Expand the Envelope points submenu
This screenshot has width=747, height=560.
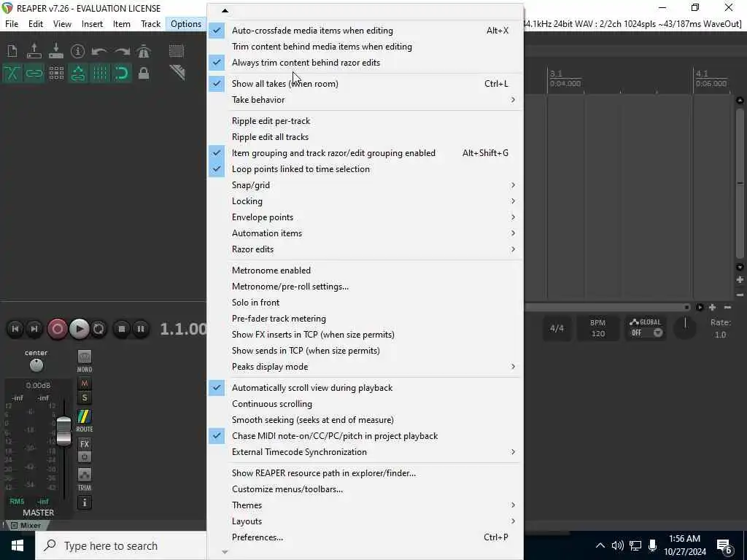pos(365,217)
